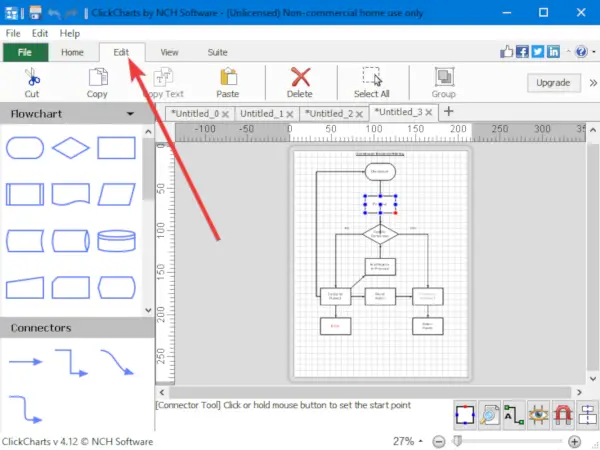
Task: Click the Copy tool icon
Action: point(98,77)
